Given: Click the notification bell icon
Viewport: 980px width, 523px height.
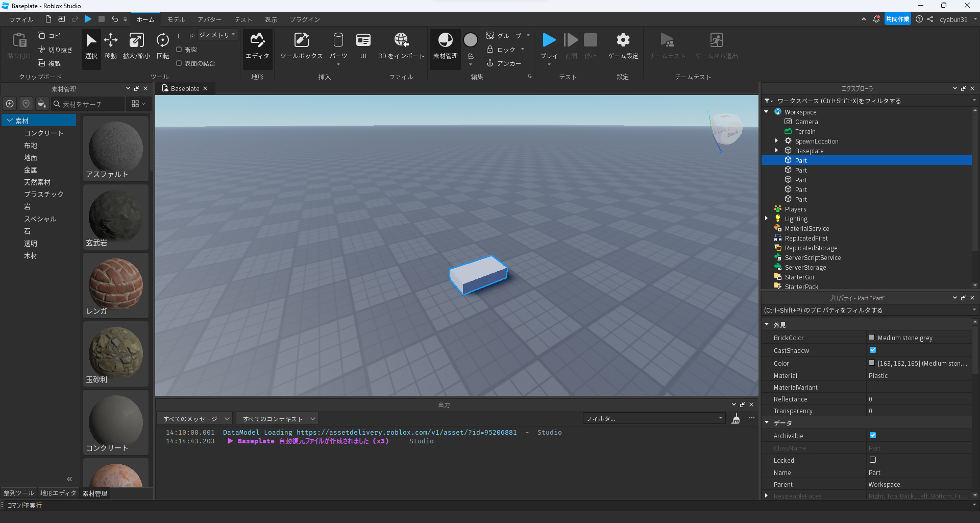Looking at the screenshot, I should coord(876,19).
